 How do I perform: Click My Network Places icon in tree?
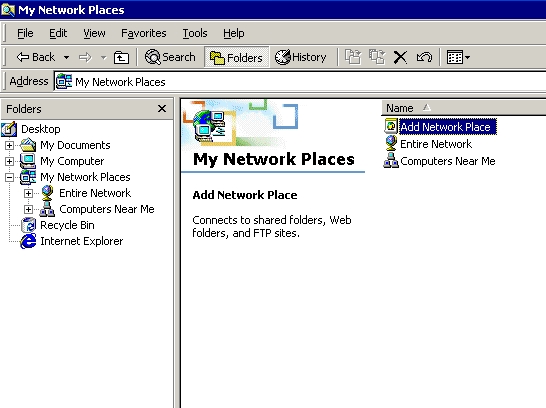click(x=28, y=177)
